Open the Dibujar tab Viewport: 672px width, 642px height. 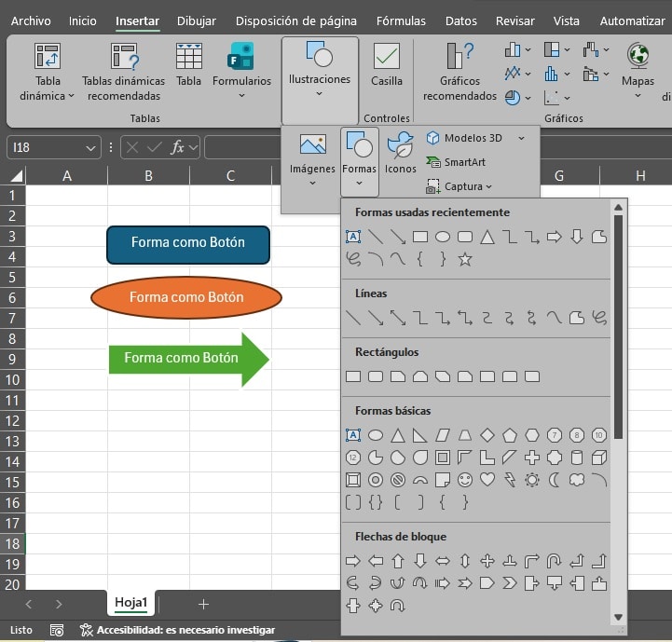197,21
